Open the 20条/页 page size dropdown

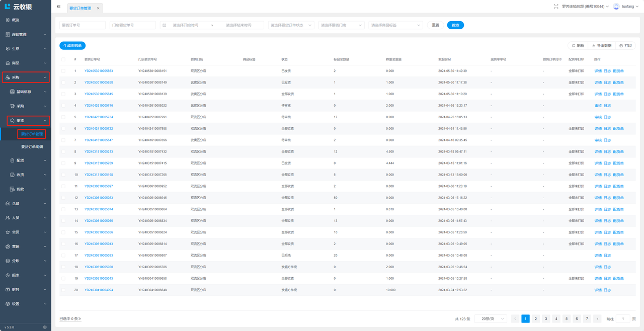(x=491, y=319)
